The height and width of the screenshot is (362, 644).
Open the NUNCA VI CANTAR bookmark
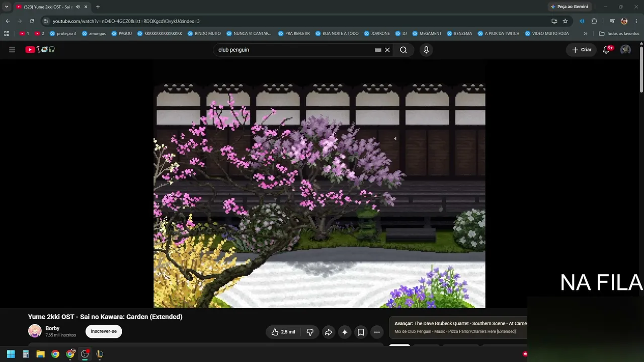249,34
